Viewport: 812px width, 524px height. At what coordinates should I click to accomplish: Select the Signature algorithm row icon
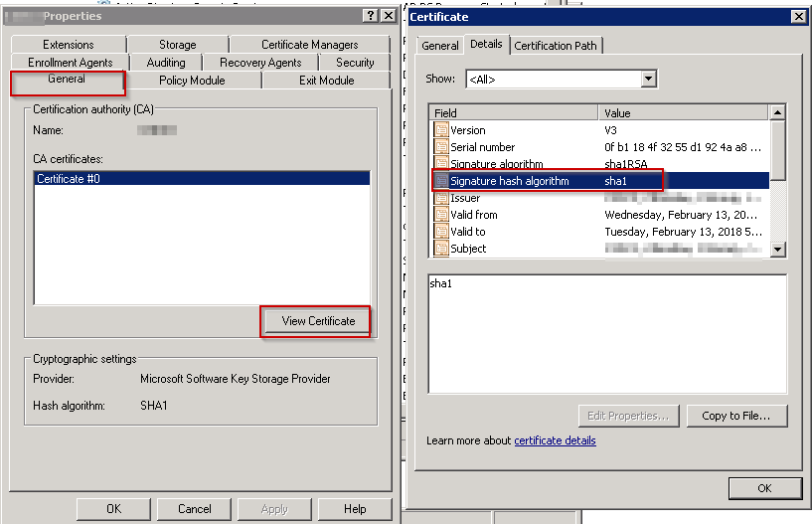pos(441,163)
